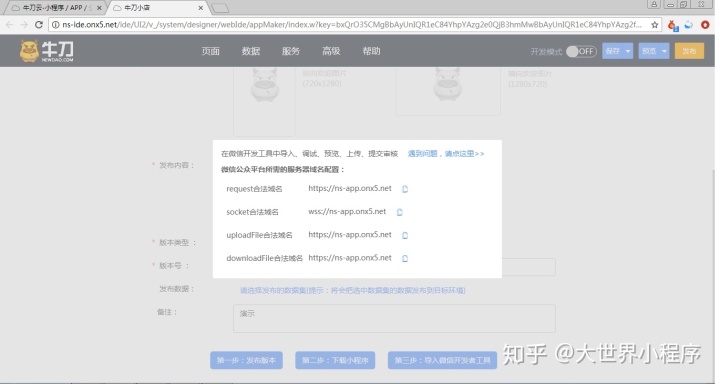Image resolution: width=720 pixels, height=384 pixels.
Task: Click the request合法域名 label
Action: [254, 189]
